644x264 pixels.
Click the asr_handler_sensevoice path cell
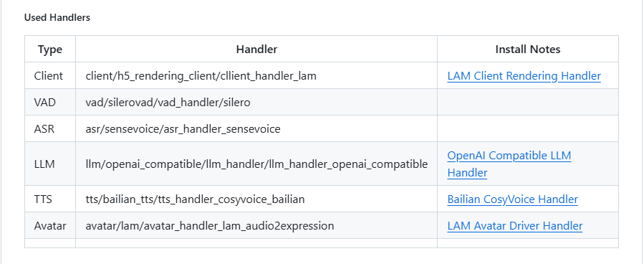256,128
